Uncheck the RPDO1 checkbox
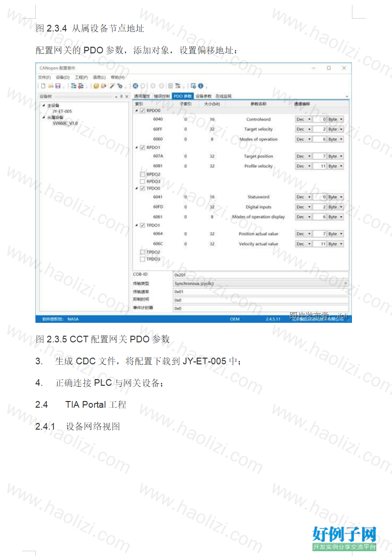 (x=142, y=147)
